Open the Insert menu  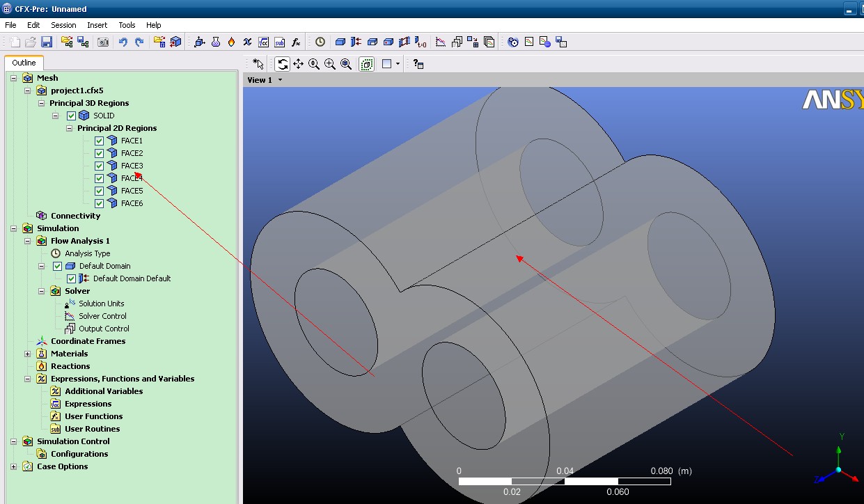tap(97, 25)
